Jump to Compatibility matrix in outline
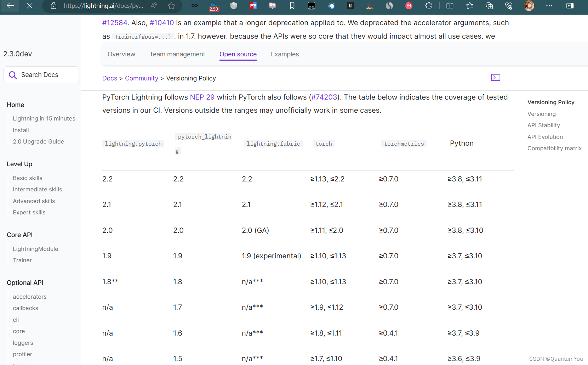 coord(554,148)
